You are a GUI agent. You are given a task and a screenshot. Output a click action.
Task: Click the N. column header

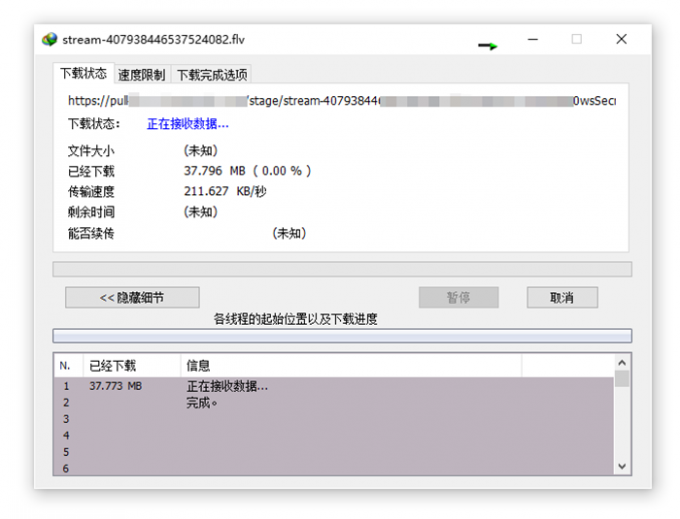click(69, 366)
